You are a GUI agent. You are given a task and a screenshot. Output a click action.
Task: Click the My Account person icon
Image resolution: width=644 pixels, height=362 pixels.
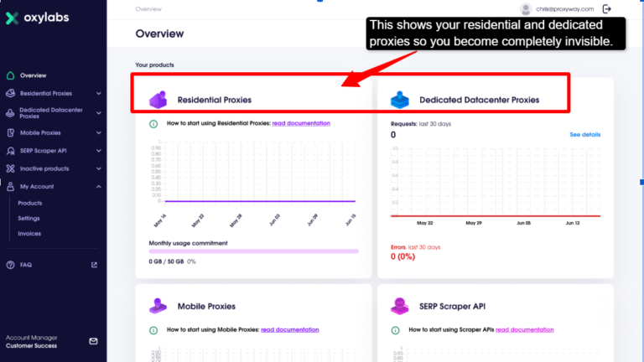(10, 187)
